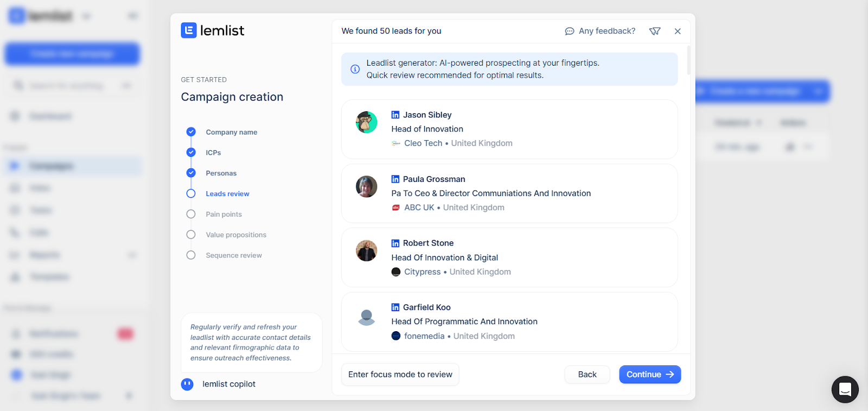Click 'Head Of Programmatic And Innovation' title

tap(464, 322)
